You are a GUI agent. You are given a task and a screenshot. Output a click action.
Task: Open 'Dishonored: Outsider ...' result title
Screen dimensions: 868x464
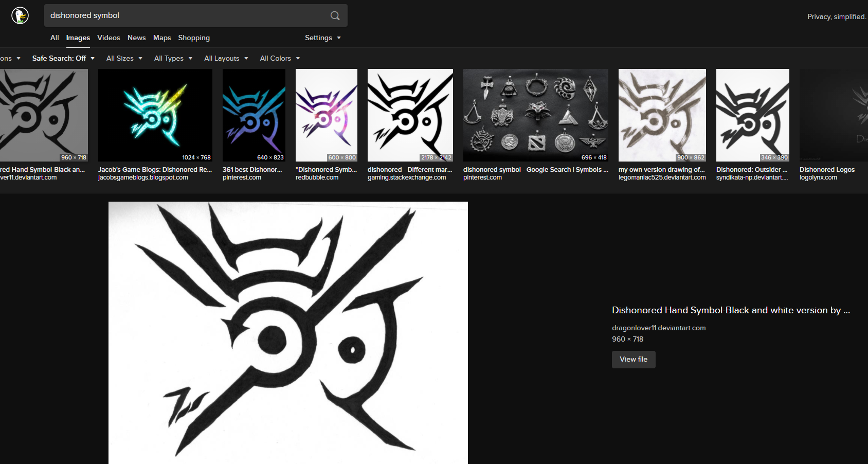click(x=752, y=169)
